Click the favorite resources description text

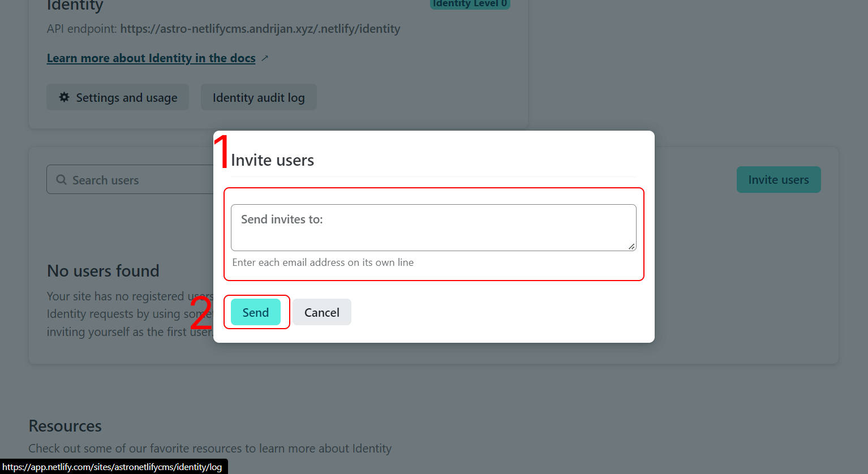209,449
